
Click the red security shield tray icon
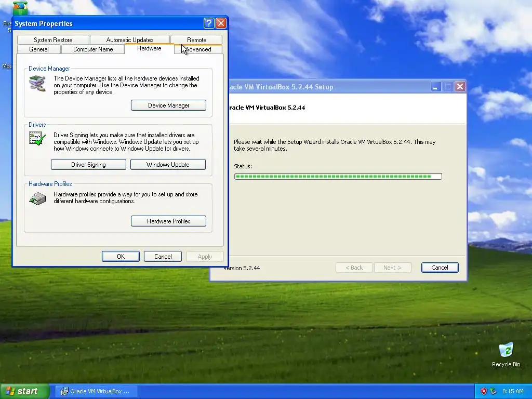coord(484,391)
